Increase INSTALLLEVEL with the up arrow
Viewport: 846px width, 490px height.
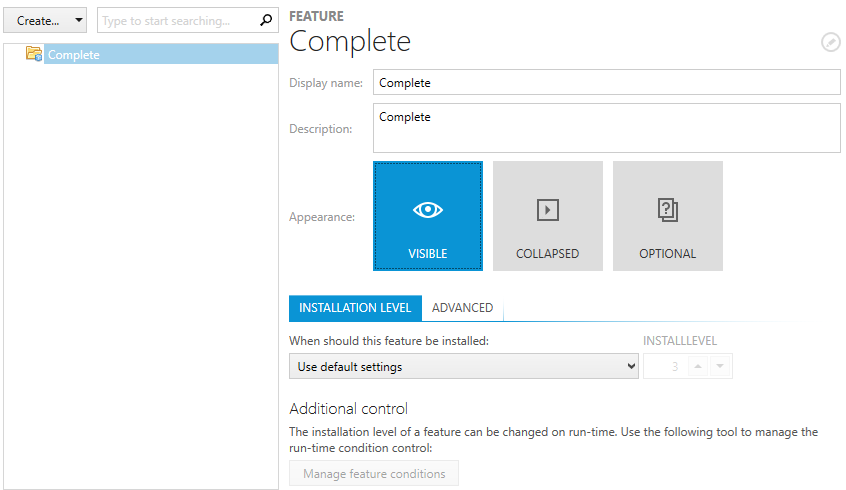point(698,367)
